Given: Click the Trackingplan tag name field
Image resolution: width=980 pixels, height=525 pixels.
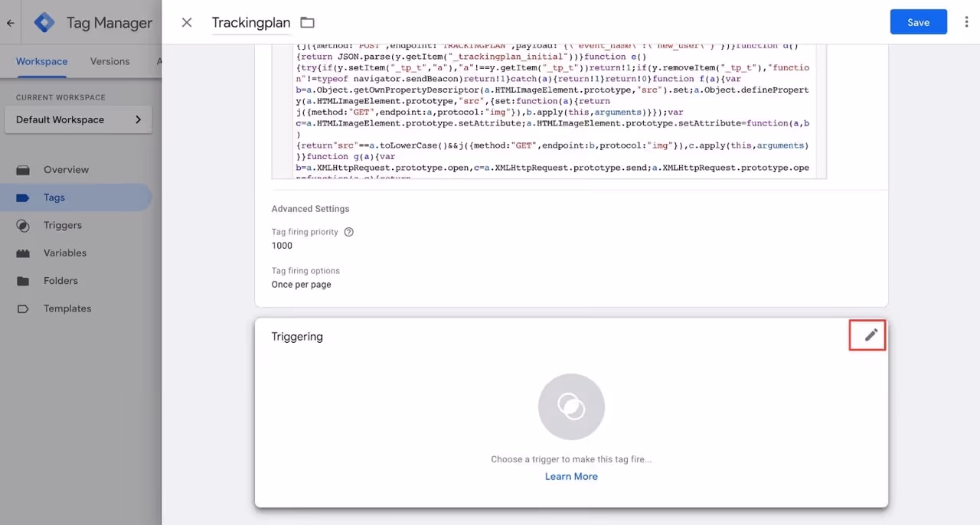Looking at the screenshot, I should pyautogui.click(x=251, y=23).
